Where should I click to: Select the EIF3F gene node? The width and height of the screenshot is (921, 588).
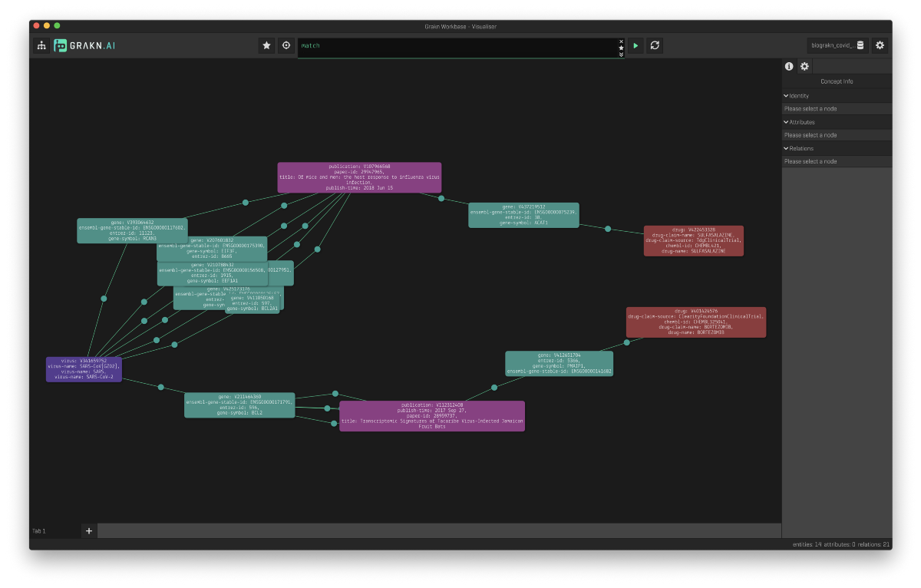coord(212,249)
